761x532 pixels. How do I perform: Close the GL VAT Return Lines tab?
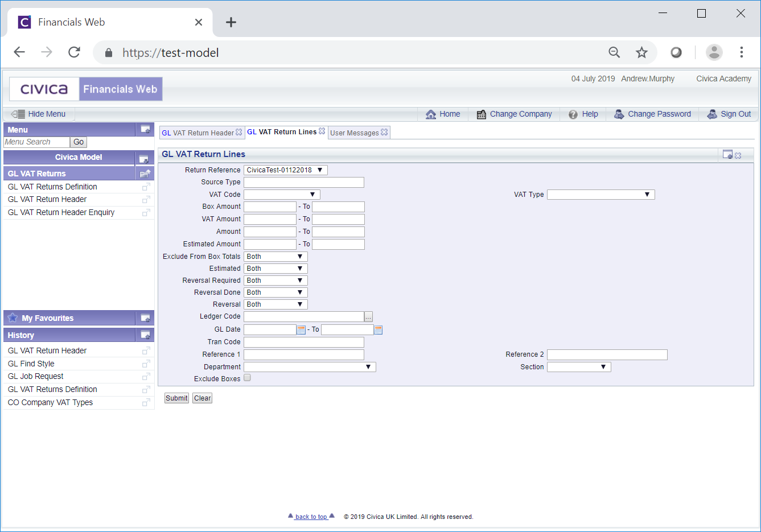(x=322, y=131)
